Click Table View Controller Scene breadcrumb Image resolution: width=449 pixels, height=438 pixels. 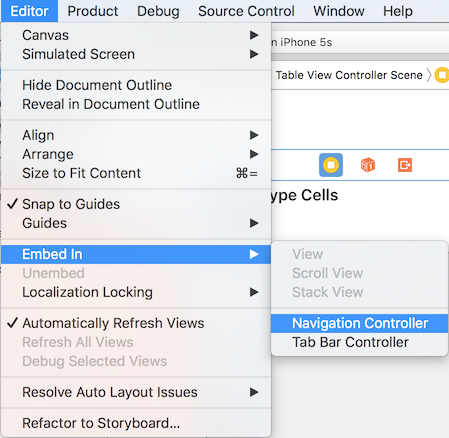[349, 75]
